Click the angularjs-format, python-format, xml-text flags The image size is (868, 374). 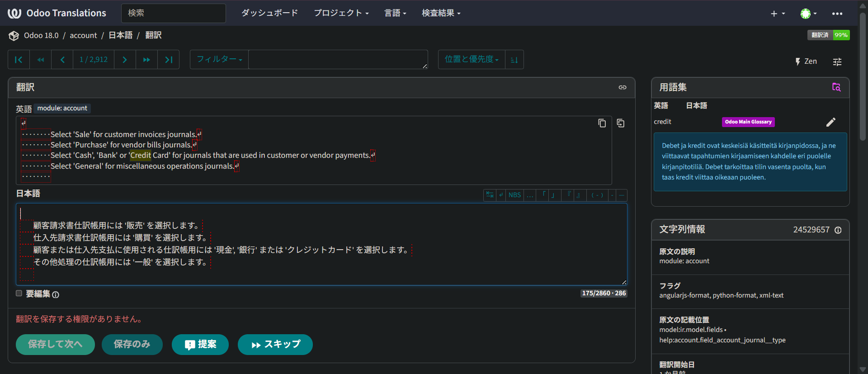point(721,295)
